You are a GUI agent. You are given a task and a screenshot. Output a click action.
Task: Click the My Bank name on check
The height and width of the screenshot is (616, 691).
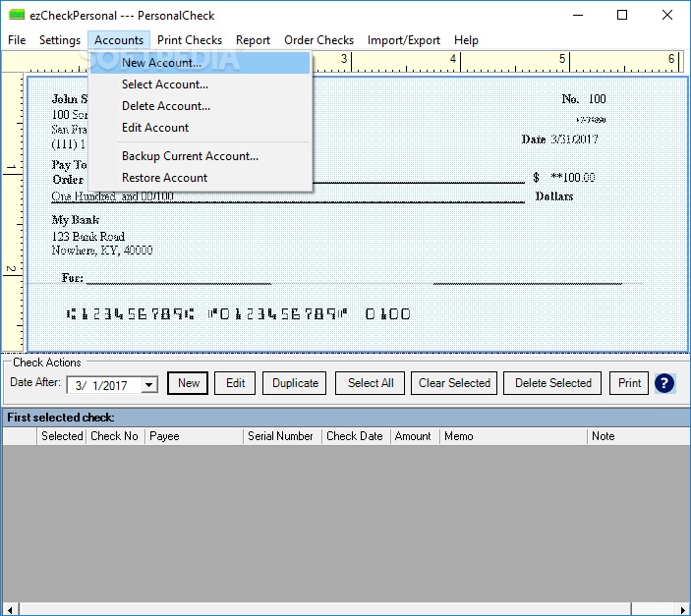tap(76, 219)
